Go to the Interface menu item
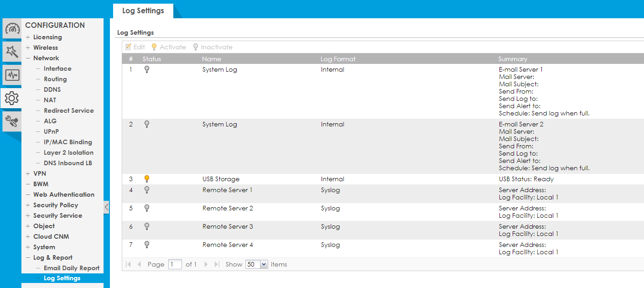This screenshot has height=288, width=644. point(57,68)
